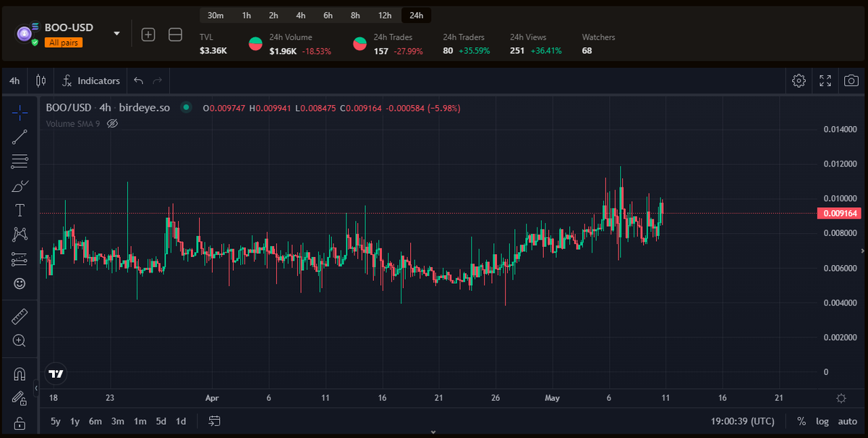Collapse the drawing toolbar with the side arrow
This screenshot has width=868, height=438.
coord(36,390)
